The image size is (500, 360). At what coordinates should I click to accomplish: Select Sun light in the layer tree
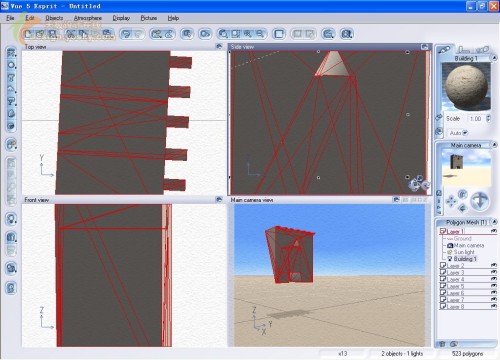click(x=464, y=252)
